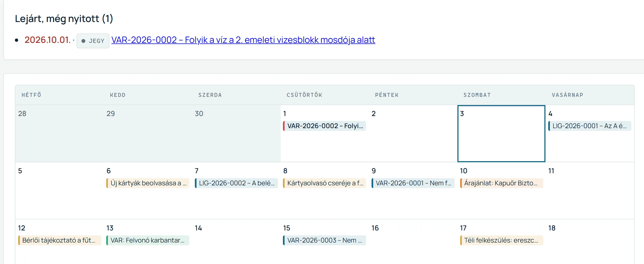Select the highlighted day 3 cell
Viewport: 644px width, 264px height.
(501, 134)
